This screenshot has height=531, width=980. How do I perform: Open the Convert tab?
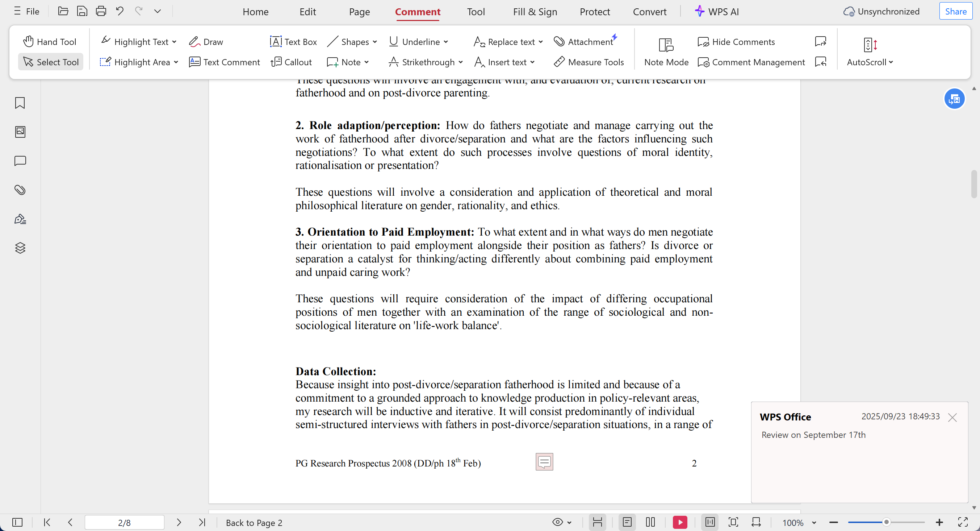tap(649, 12)
